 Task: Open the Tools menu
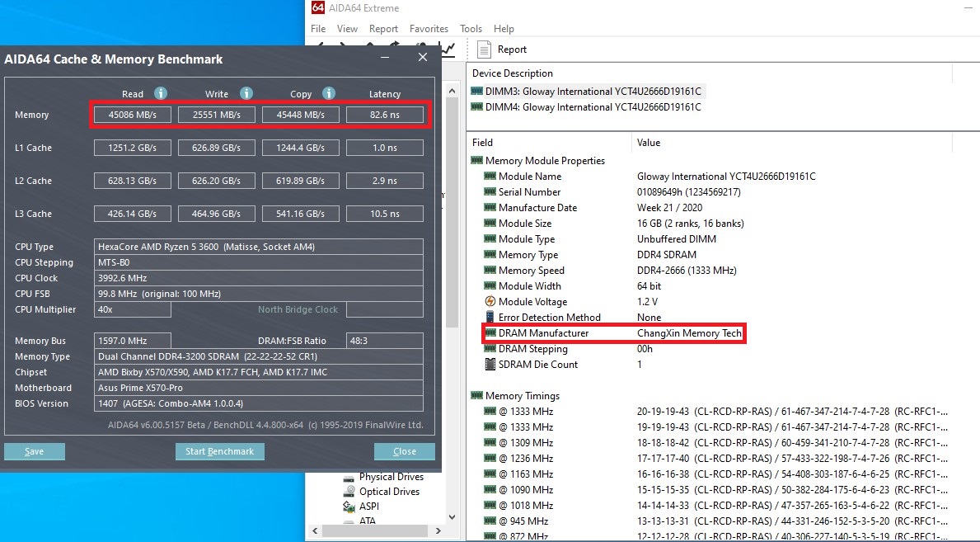(x=471, y=29)
